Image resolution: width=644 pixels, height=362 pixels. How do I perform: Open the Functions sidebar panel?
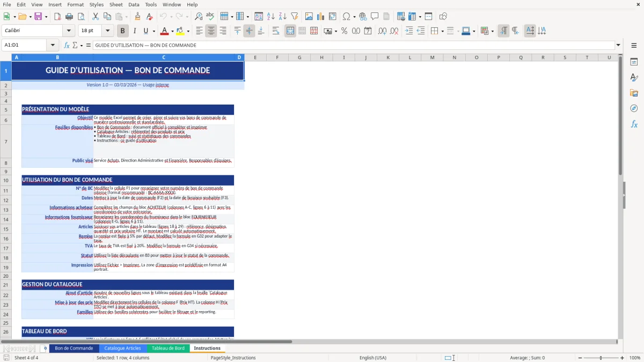pyautogui.click(x=634, y=124)
